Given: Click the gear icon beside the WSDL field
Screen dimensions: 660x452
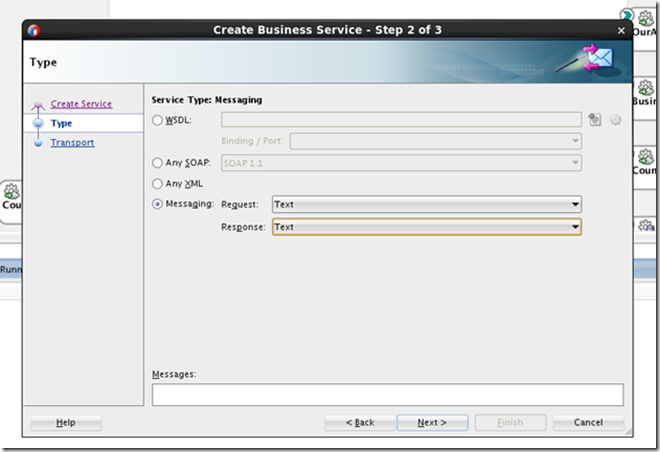Looking at the screenshot, I should [615, 120].
